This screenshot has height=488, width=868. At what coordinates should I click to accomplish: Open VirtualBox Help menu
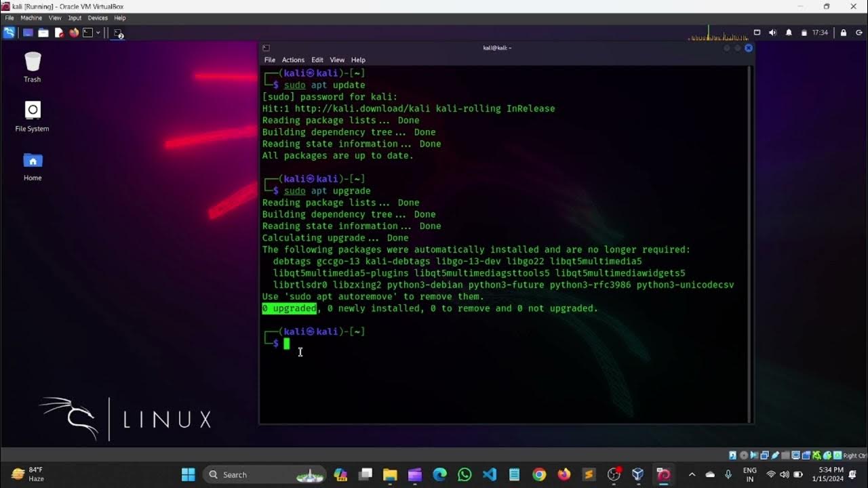point(120,18)
